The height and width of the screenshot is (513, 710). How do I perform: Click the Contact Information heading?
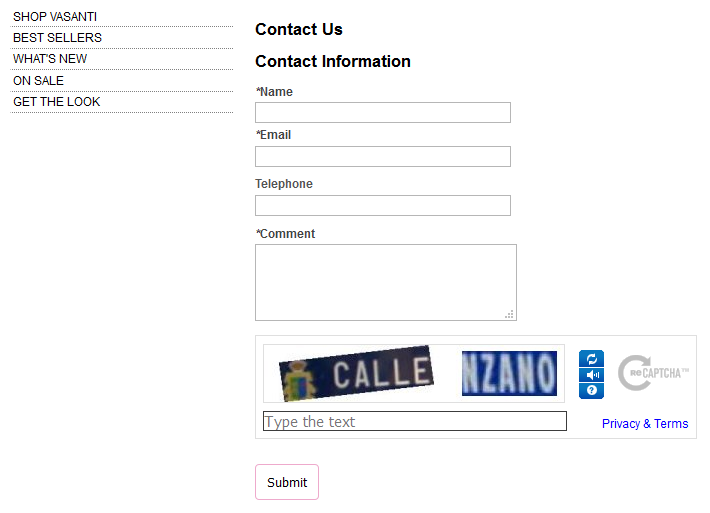(x=333, y=62)
